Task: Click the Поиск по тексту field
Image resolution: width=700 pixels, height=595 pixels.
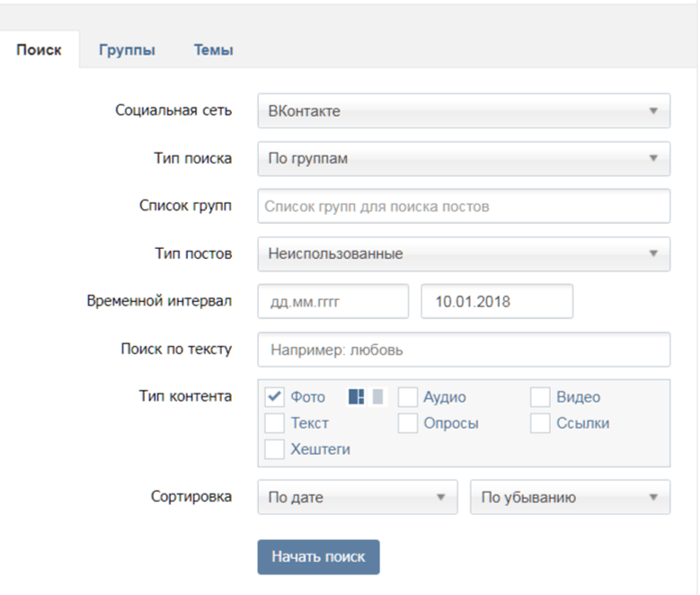Action: click(x=464, y=350)
